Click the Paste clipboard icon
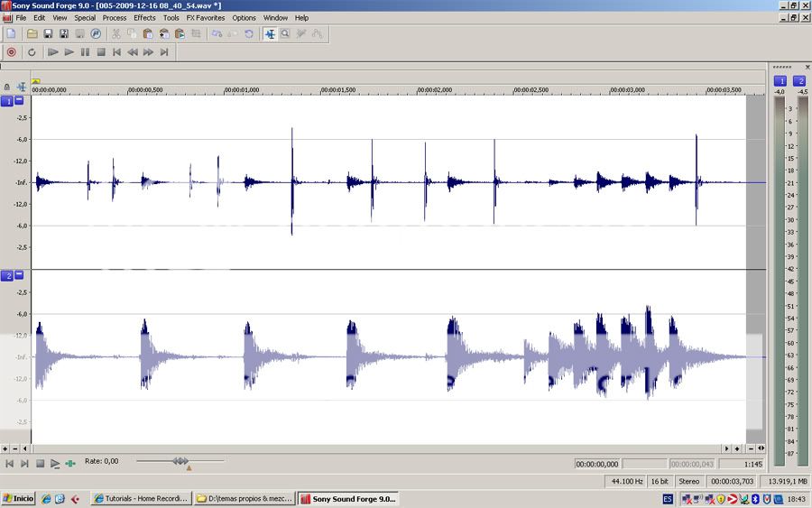Viewport: 812px width, 508px height. click(148, 33)
